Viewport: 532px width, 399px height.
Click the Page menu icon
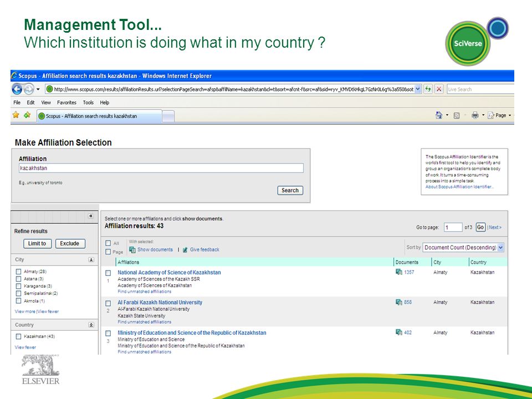490,115
